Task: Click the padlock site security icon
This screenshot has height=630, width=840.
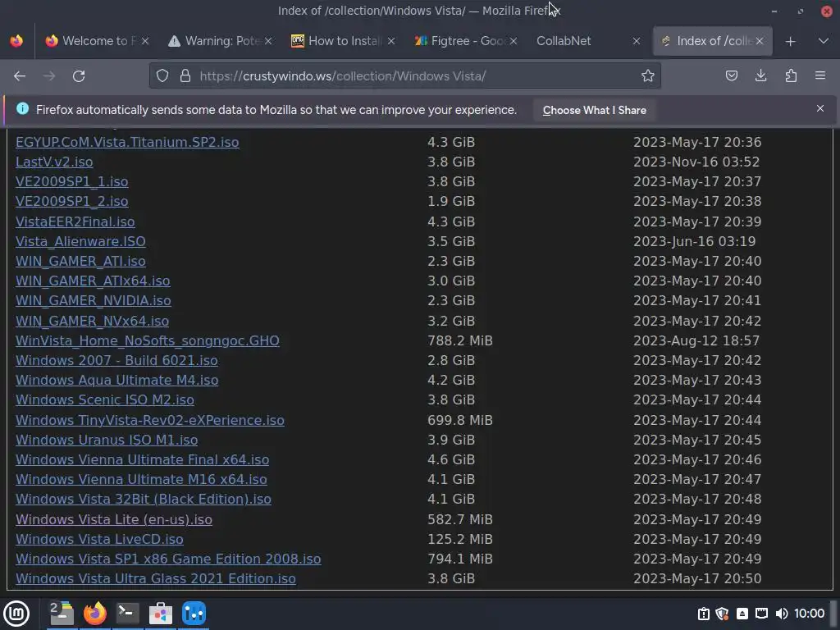Action: click(x=185, y=76)
